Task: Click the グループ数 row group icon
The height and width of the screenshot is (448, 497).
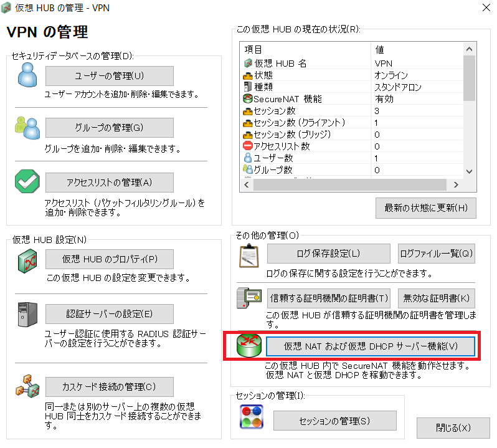Action: coord(248,169)
